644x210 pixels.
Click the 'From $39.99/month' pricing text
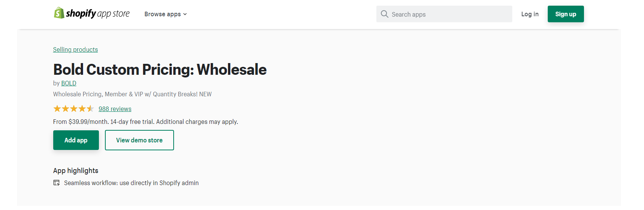tap(145, 122)
